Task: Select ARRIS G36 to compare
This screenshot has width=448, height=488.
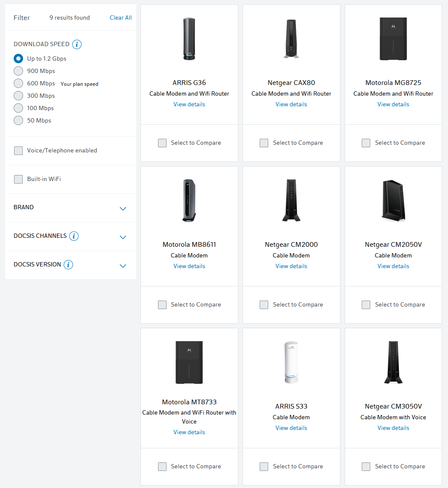Action: pyautogui.click(x=162, y=143)
